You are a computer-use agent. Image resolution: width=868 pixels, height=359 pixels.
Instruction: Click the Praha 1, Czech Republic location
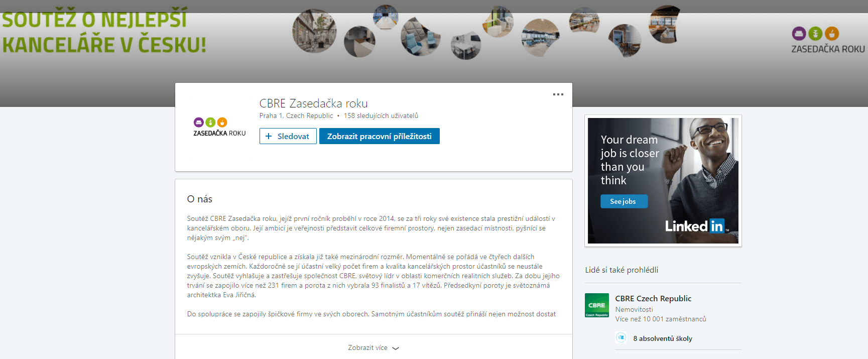(296, 116)
